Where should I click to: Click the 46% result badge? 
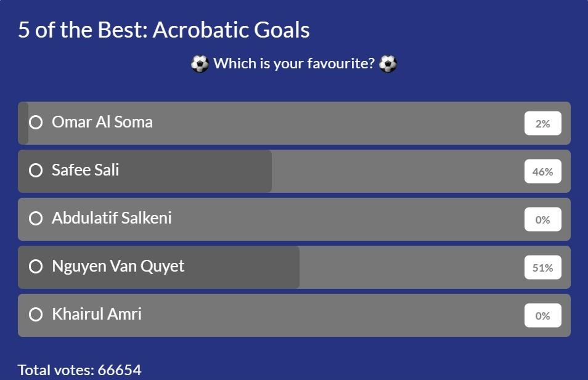coord(542,171)
